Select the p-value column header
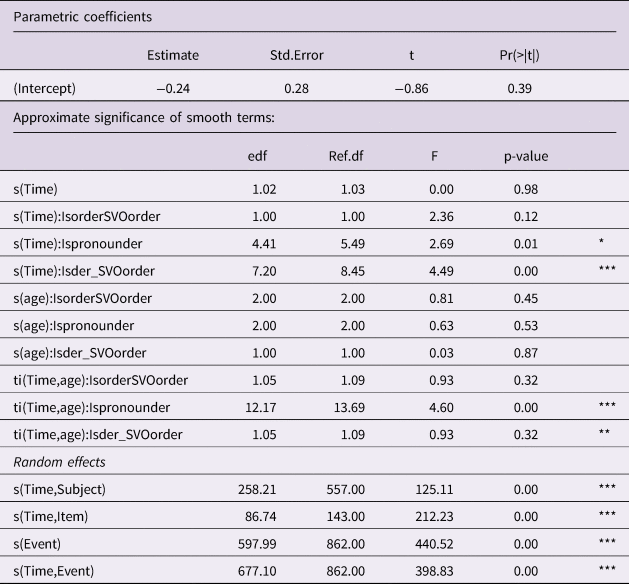Screen dimensions: 629x584 point(526,156)
